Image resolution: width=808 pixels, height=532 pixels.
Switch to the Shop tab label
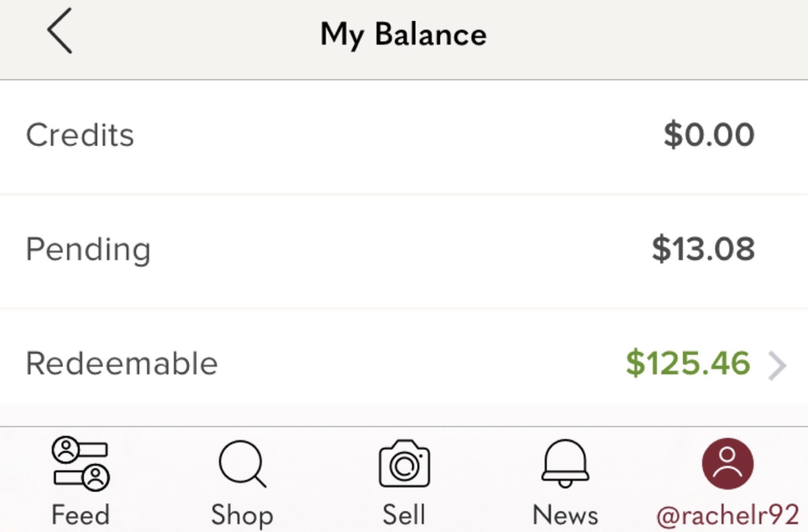(x=242, y=516)
